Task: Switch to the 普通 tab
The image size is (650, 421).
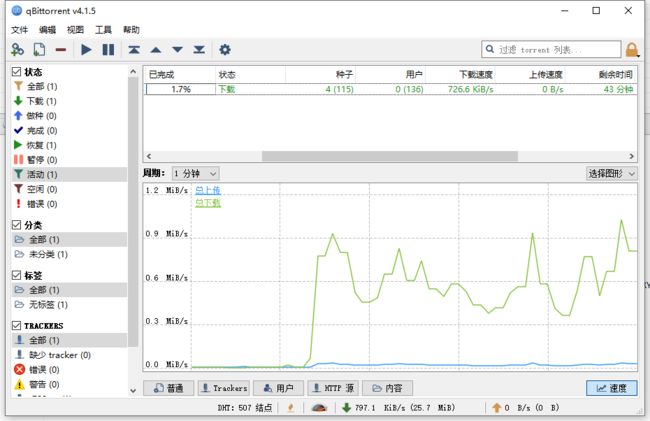Action: tap(168, 388)
